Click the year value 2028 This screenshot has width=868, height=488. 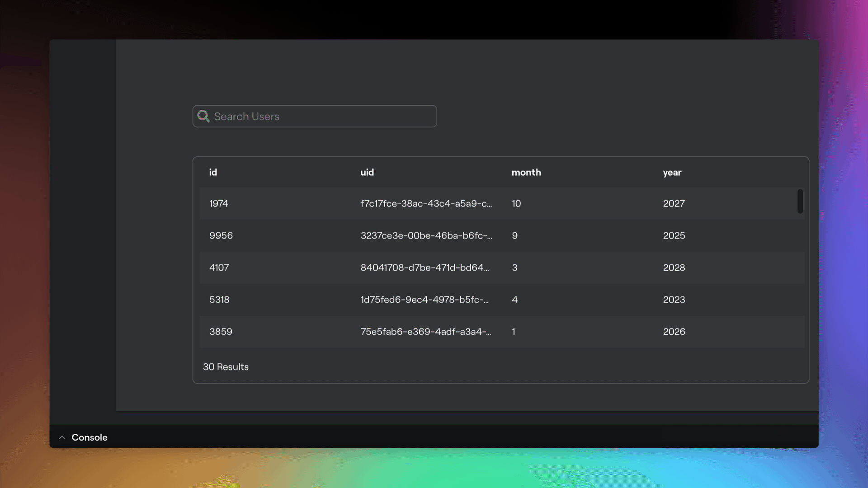[674, 267]
